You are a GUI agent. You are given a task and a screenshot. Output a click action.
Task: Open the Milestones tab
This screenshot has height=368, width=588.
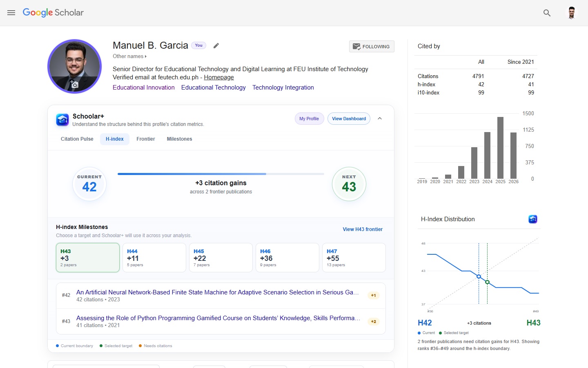point(179,139)
